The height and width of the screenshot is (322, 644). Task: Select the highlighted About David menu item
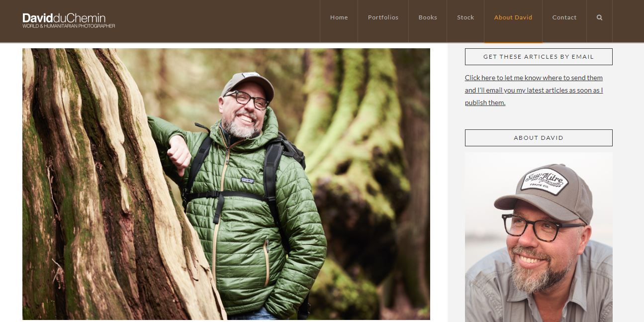513,17
